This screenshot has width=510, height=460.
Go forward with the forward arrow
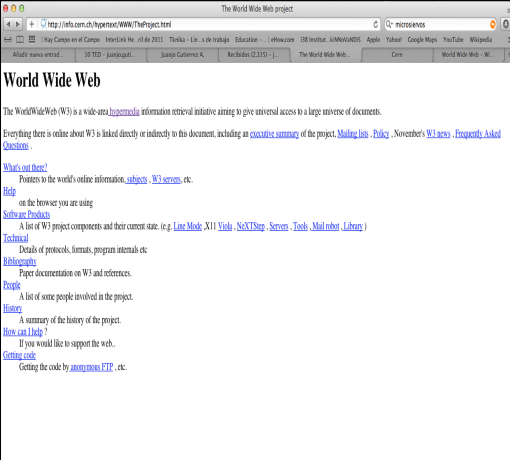(x=18, y=24)
